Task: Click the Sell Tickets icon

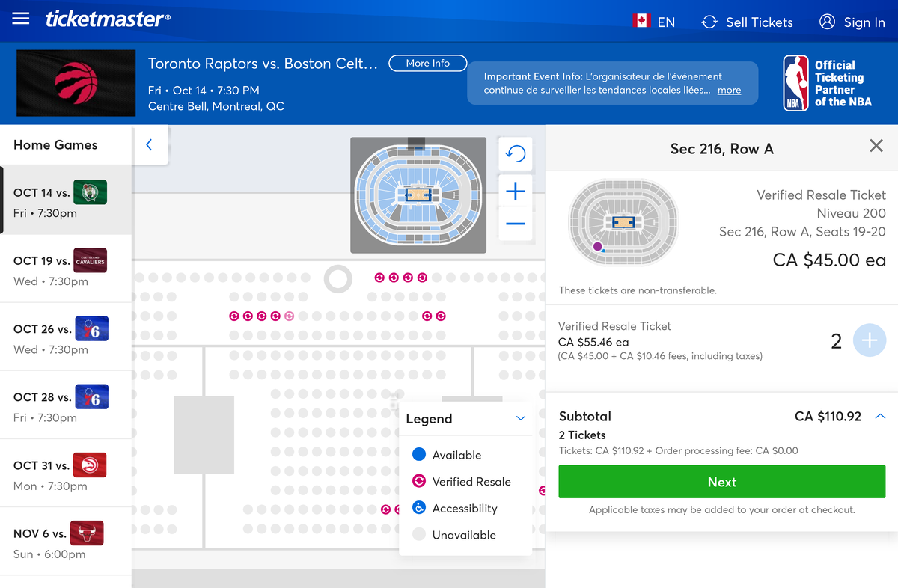Action: (709, 22)
